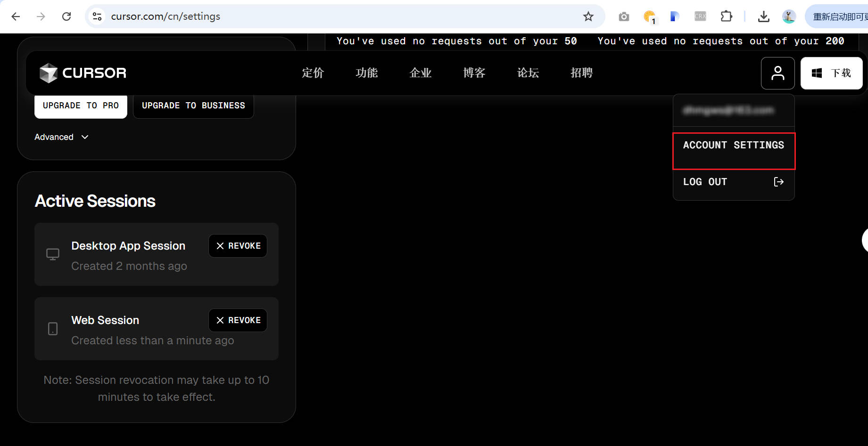Click the session revocation note text
868x446 pixels.
157,389
